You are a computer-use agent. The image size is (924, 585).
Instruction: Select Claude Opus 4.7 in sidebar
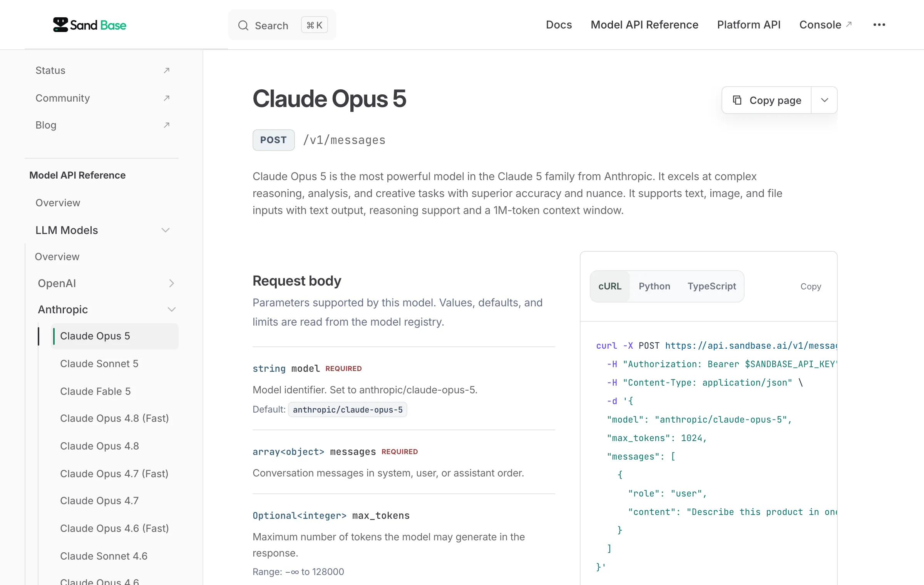(x=99, y=501)
